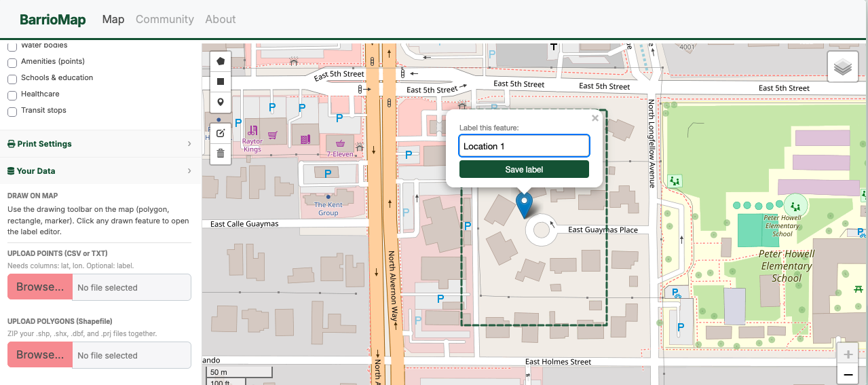Click the delete layers trash icon
Image resolution: width=868 pixels, height=385 pixels.
click(221, 153)
